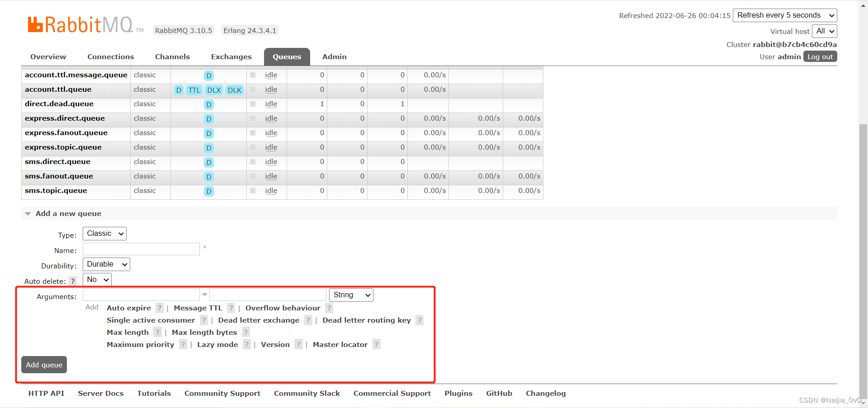Viewport: 868px width, 408px height.
Task: Open help icon for Dead letter exchange
Action: pyautogui.click(x=308, y=320)
